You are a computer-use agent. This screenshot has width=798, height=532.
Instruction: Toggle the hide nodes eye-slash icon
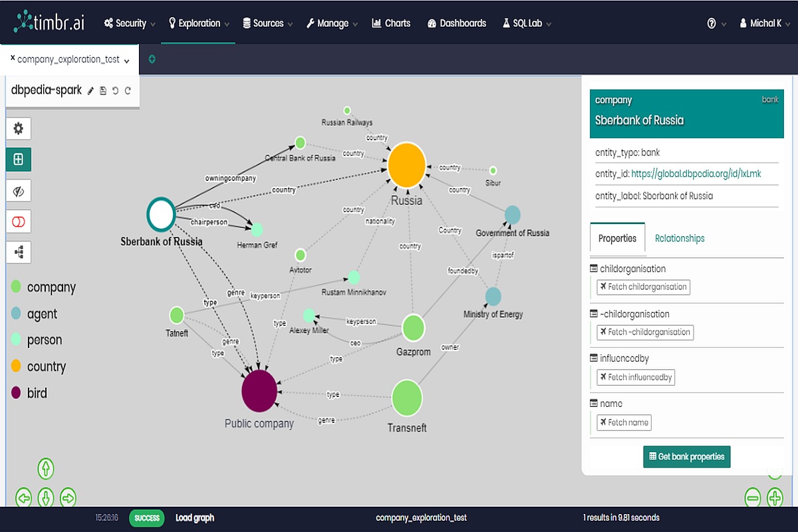click(19, 191)
